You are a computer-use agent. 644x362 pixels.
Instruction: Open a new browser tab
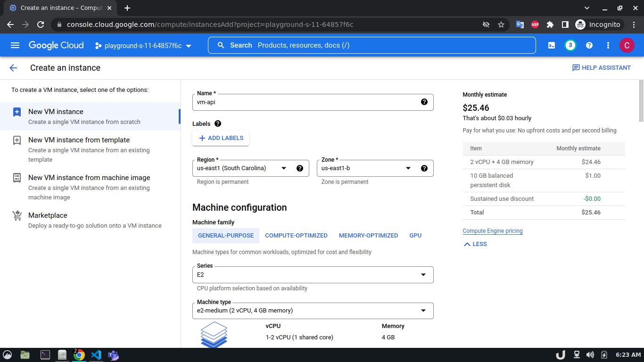(127, 8)
